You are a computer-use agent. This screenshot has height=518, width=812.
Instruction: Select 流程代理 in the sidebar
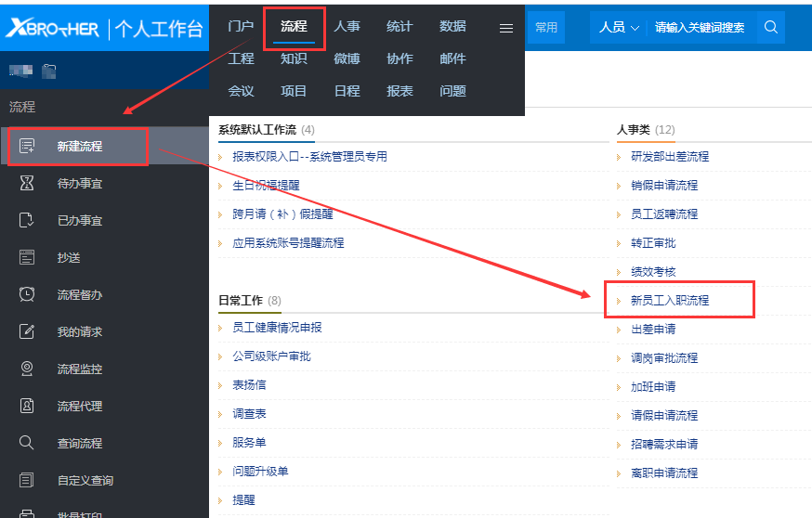click(80, 406)
